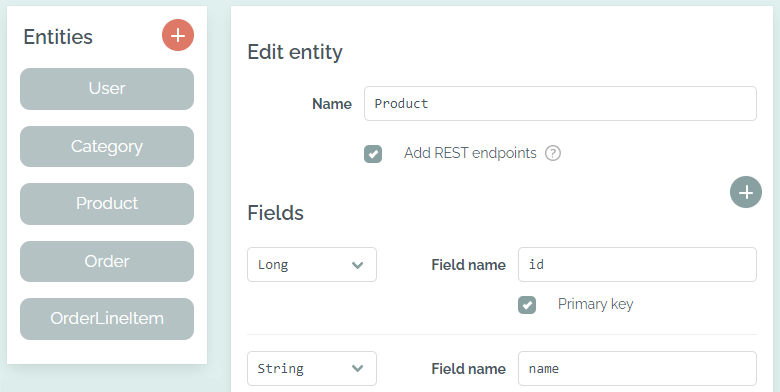Edit the field name input containing id
This screenshot has height=392, width=780.
tap(637, 265)
